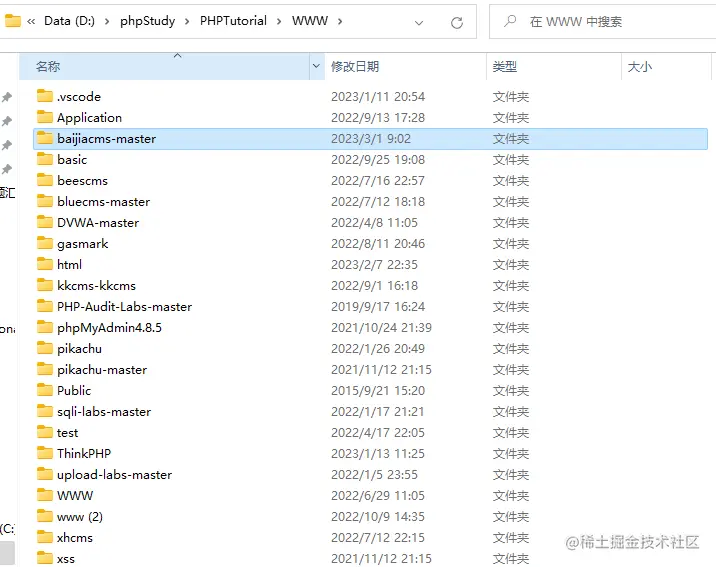The image size is (716, 567).
Task: Sort by the 大小 column header
Action: 666,67
